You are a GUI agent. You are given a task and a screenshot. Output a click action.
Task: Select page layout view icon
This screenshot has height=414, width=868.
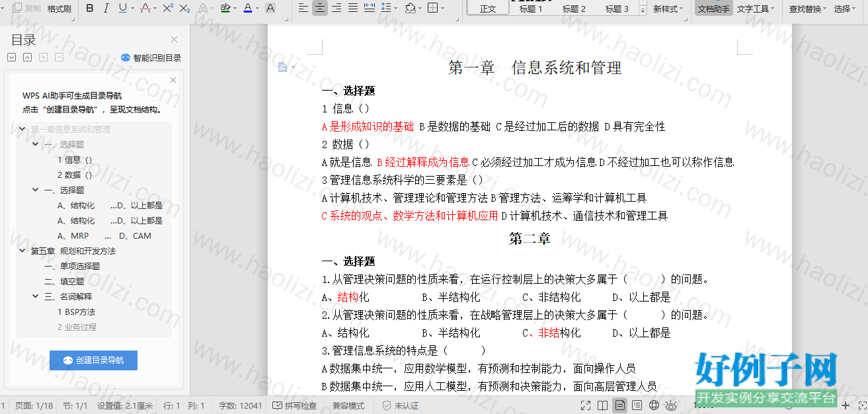pyautogui.click(x=620, y=405)
